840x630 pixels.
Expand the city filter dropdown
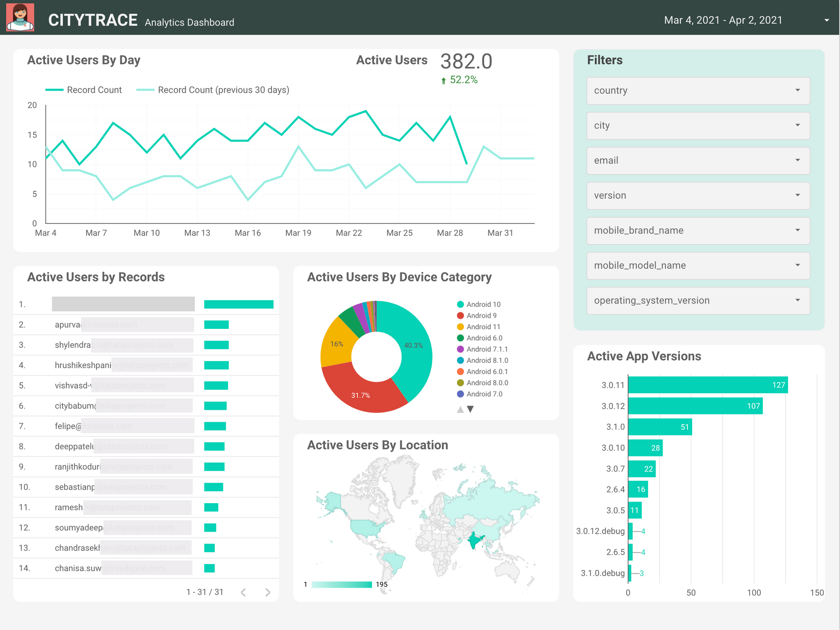[x=698, y=126]
